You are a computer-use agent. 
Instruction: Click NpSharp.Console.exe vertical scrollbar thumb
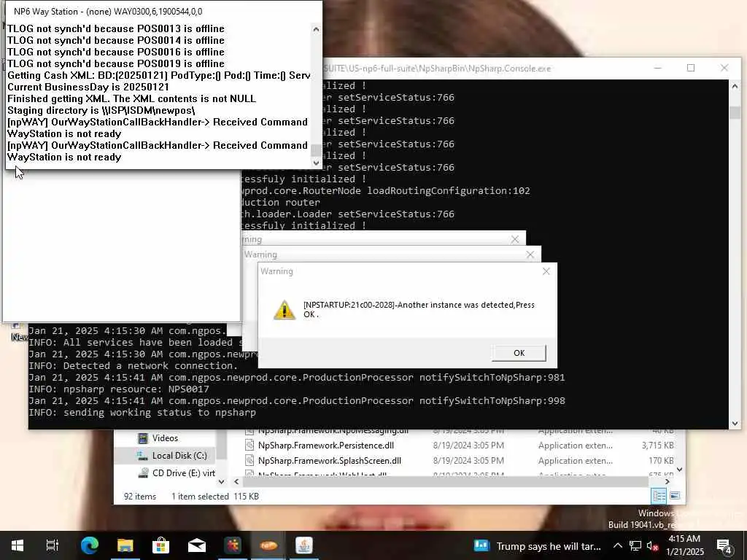tap(735, 112)
